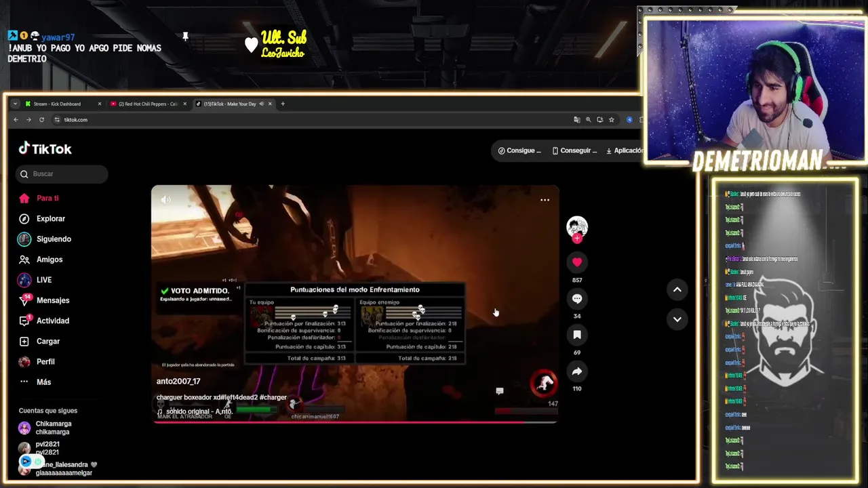The image size is (868, 488).
Task: Go to previous video with up arrow
Action: click(x=677, y=289)
